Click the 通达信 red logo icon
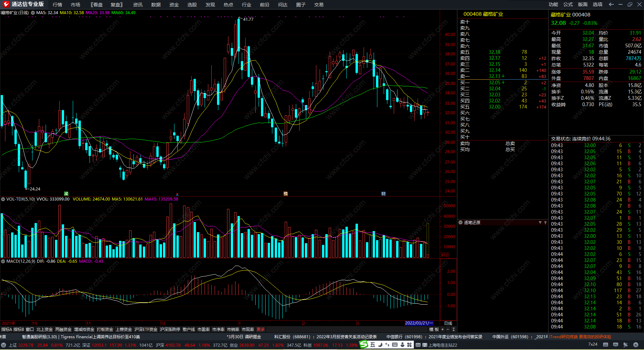The height and width of the screenshot is (350, 644). [6, 4]
